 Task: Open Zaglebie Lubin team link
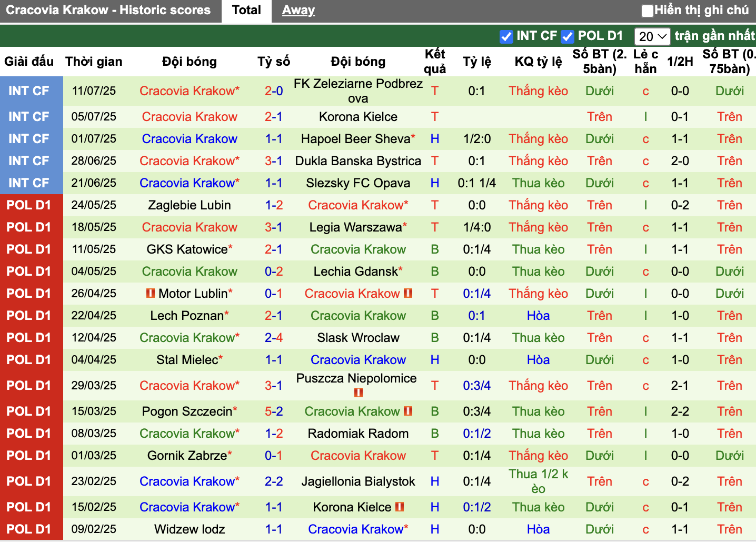190,205
